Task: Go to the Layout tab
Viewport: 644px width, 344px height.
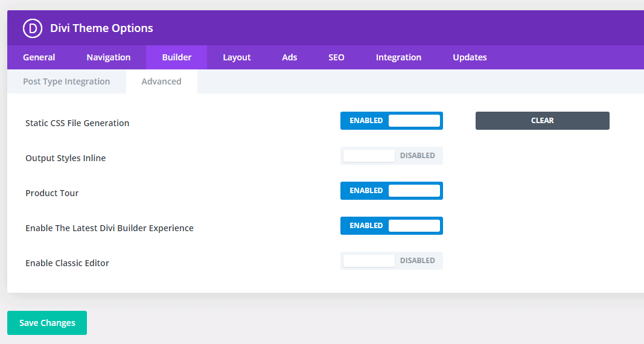Action: (237, 57)
